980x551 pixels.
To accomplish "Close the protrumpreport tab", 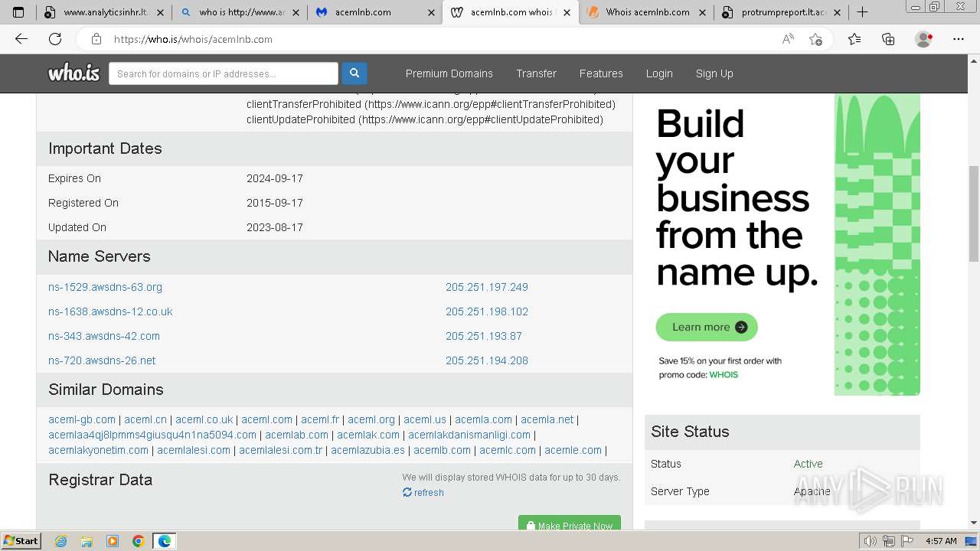I will point(836,12).
